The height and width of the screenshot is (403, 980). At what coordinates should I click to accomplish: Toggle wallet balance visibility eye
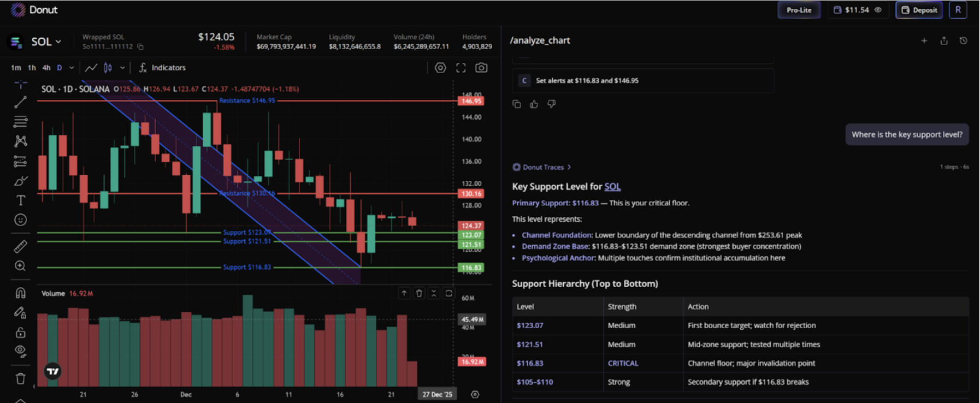point(878,10)
